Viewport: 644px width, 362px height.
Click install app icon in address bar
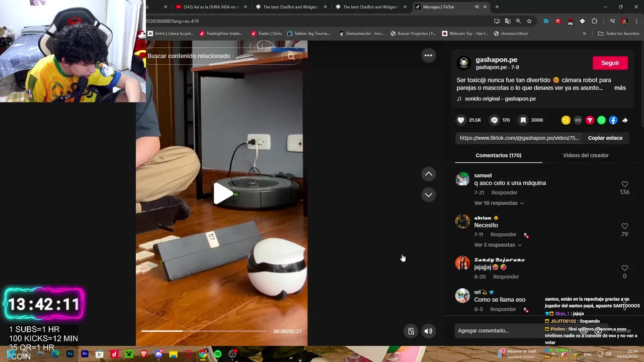497,21
